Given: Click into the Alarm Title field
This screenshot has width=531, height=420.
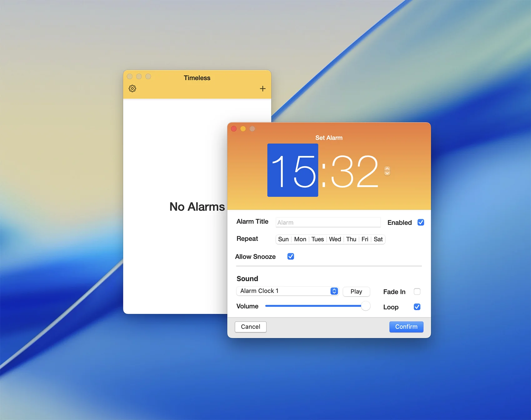Looking at the screenshot, I should 328,222.
